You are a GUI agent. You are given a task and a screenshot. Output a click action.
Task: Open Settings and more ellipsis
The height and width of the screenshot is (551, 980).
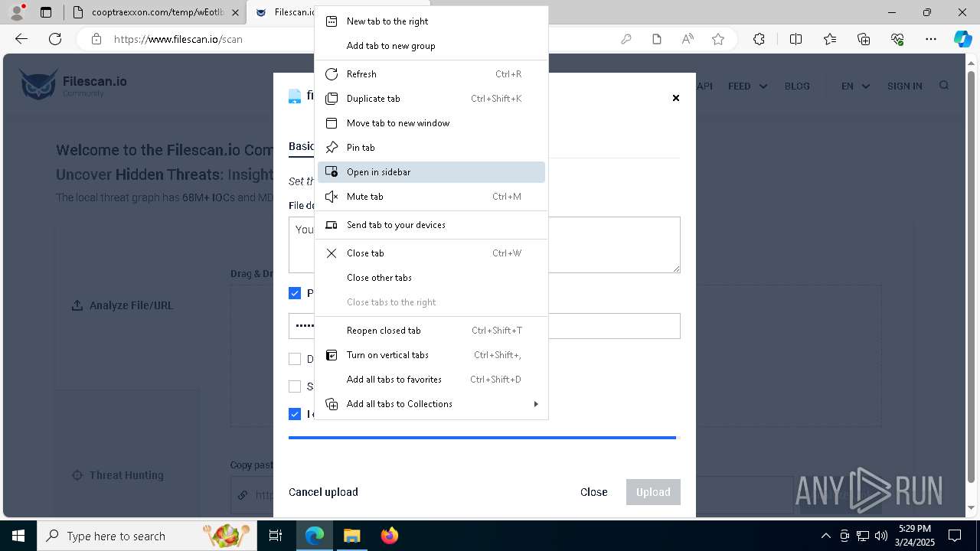(x=931, y=39)
